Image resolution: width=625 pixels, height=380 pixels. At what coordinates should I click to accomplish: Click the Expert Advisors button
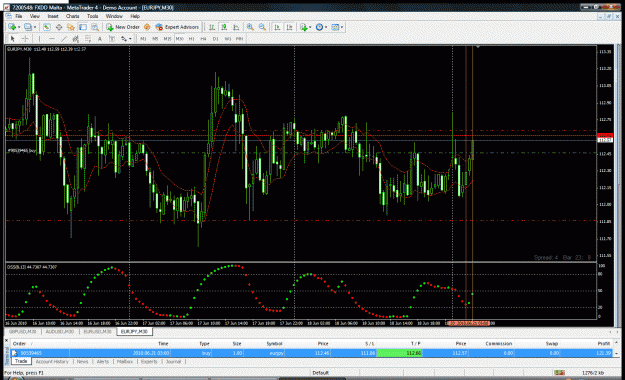click(x=177, y=27)
